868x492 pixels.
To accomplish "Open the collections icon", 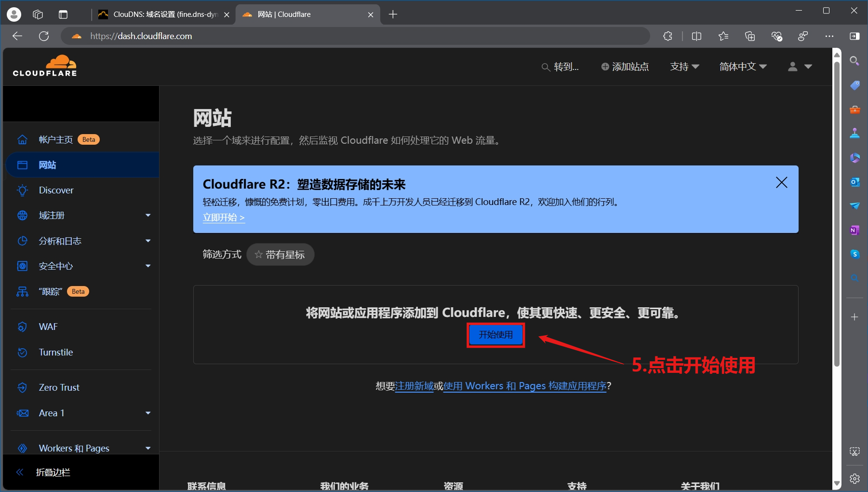I will (x=750, y=36).
